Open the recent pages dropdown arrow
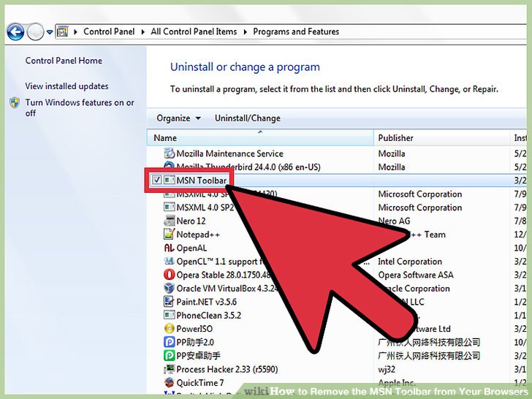The image size is (532, 399). (x=50, y=32)
